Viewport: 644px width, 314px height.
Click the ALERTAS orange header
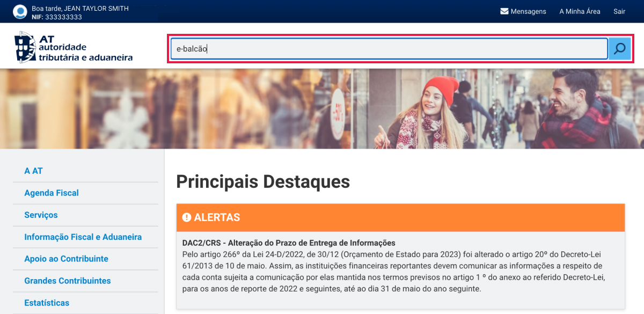(x=400, y=217)
